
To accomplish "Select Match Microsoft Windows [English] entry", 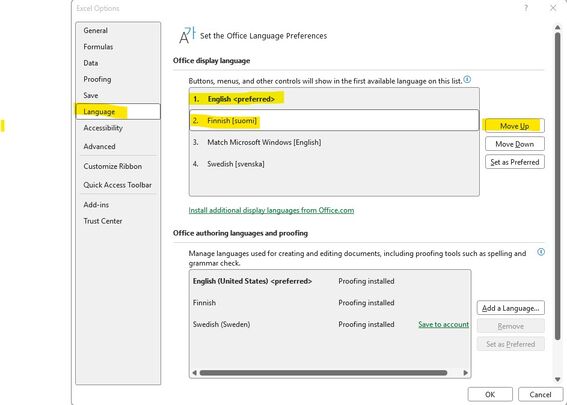I will (334, 142).
